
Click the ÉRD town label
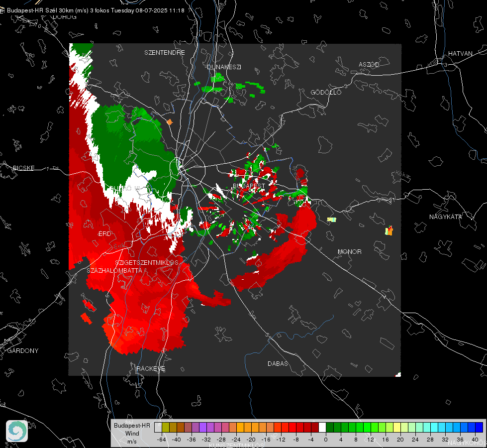104,234
